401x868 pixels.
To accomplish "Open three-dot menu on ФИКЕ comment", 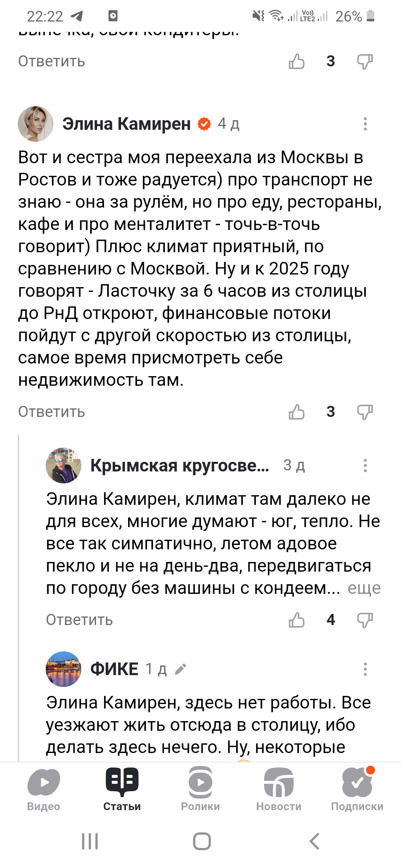I will point(365,669).
